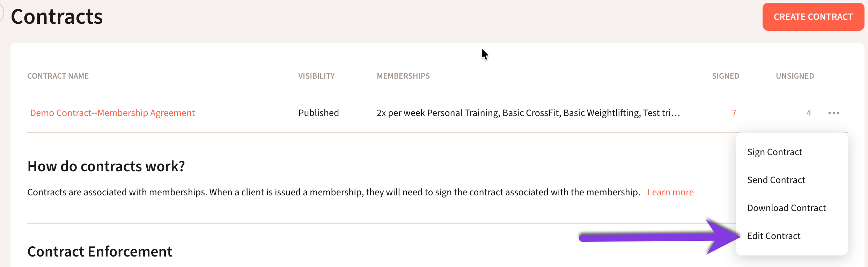View the 7 signed contracts count

point(734,113)
